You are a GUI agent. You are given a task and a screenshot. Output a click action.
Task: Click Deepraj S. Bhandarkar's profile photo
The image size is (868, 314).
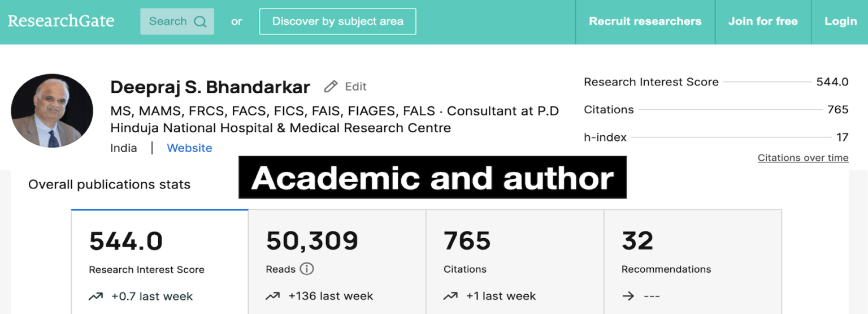52,111
